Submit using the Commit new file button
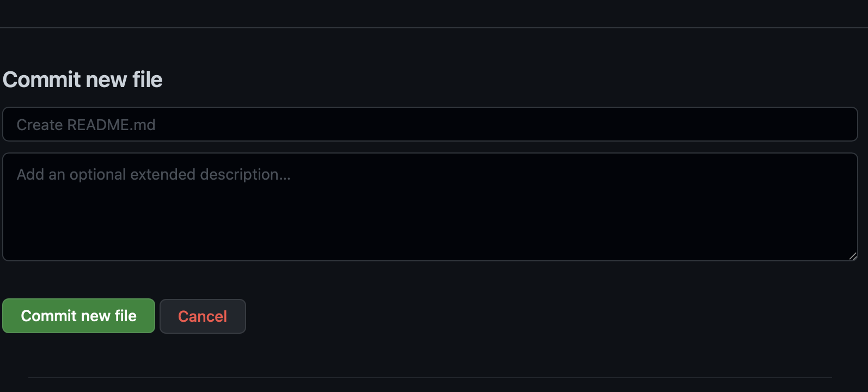The height and width of the screenshot is (392, 868). point(78,316)
